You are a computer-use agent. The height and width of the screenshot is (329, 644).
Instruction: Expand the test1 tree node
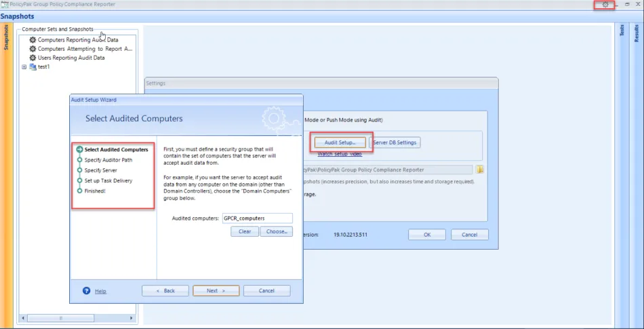pyautogui.click(x=24, y=66)
